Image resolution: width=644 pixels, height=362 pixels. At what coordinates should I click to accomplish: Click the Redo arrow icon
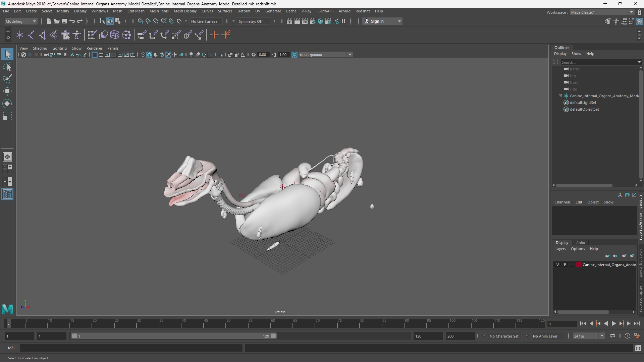(x=80, y=21)
